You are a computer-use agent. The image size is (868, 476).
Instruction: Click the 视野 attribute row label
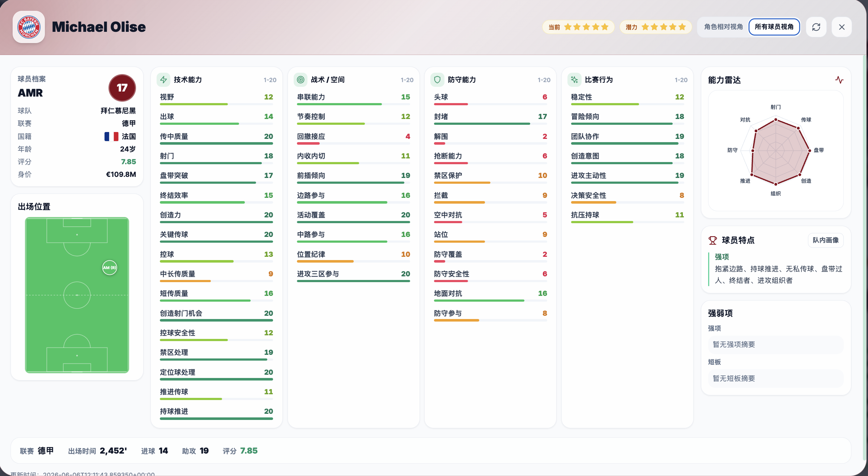pyautogui.click(x=167, y=97)
